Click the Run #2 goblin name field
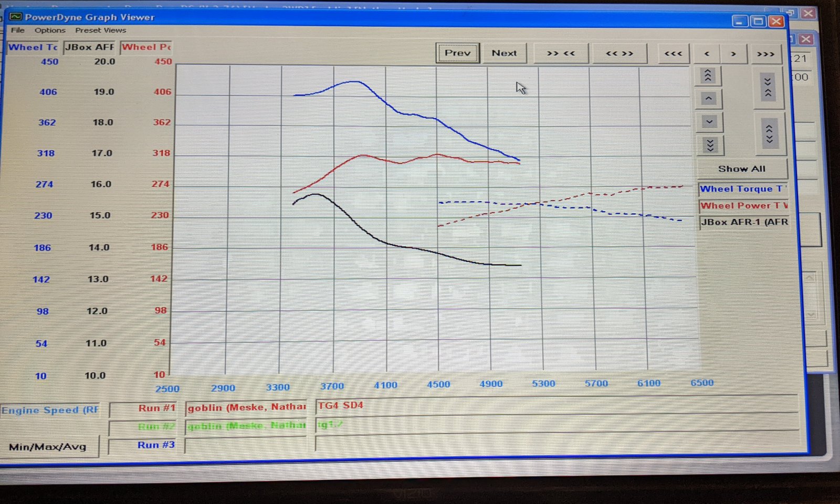Image resolution: width=840 pixels, height=504 pixels. point(246,426)
